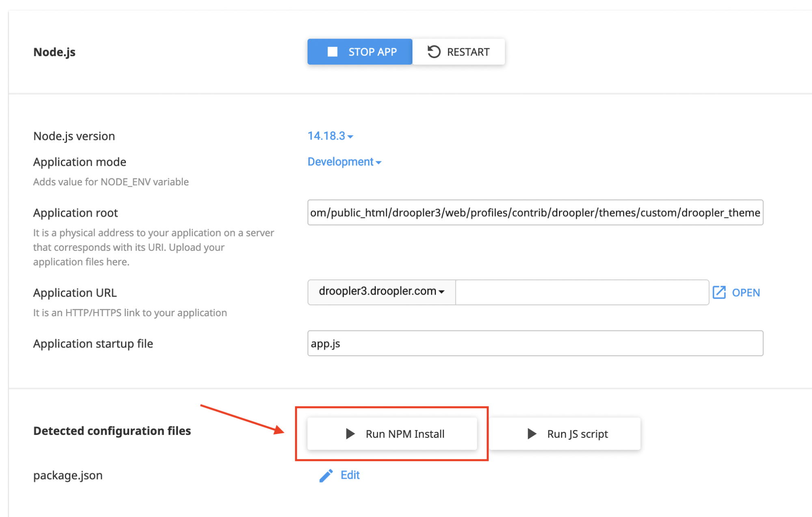This screenshot has height=517, width=812.
Task: Open the application via OPEN link
Action: [x=746, y=293]
